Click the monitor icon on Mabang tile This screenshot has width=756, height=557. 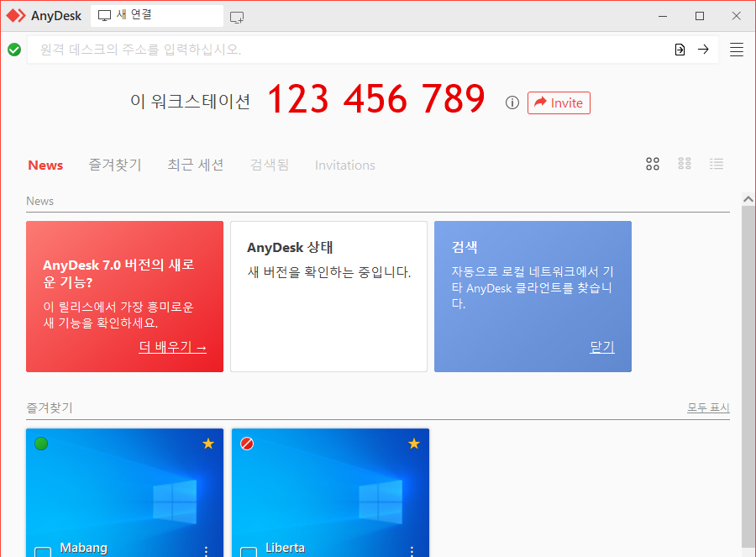tap(43, 552)
